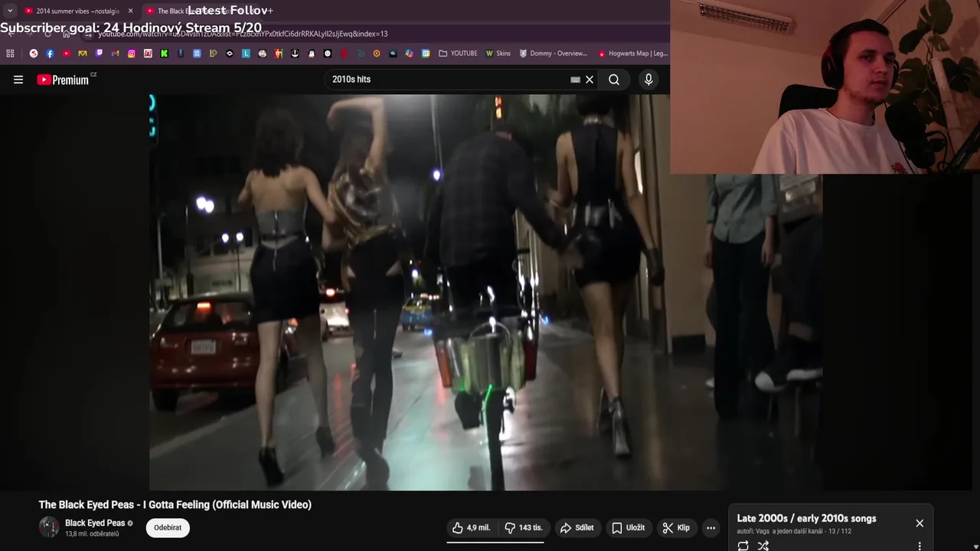Dislike the video (143 tis.)

[524, 527]
